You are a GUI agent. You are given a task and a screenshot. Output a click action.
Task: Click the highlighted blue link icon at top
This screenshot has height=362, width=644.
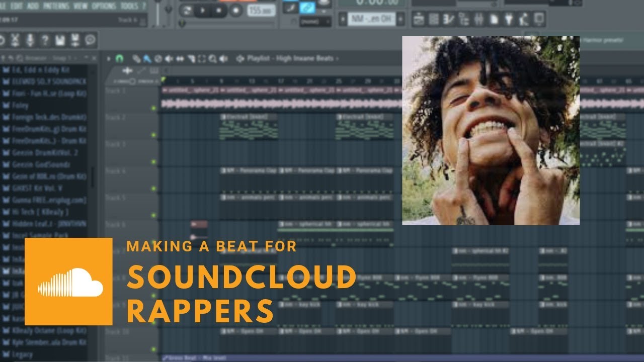(x=307, y=8)
